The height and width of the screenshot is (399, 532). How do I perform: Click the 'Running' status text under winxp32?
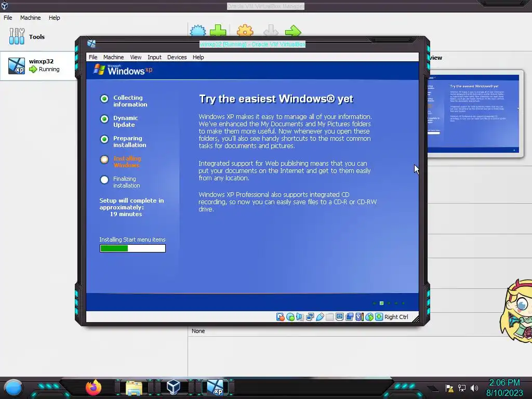pyautogui.click(x=49, y=69)
